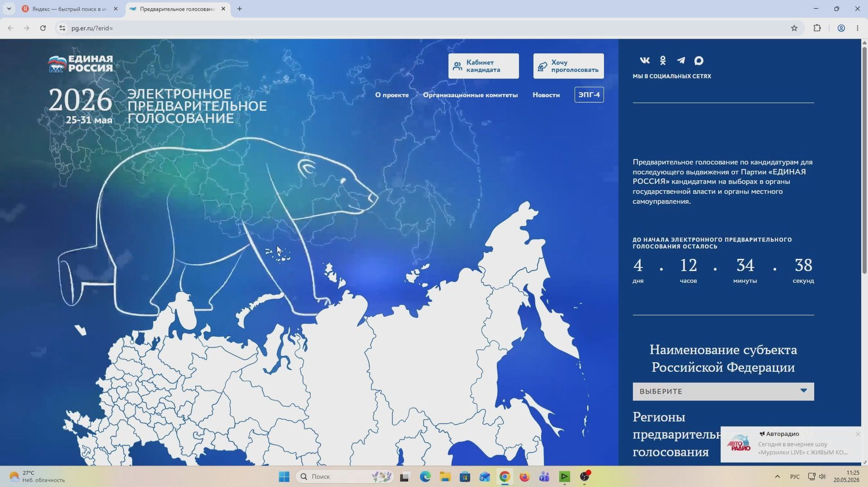Open the Windows Start menu

tap(284, 477)
